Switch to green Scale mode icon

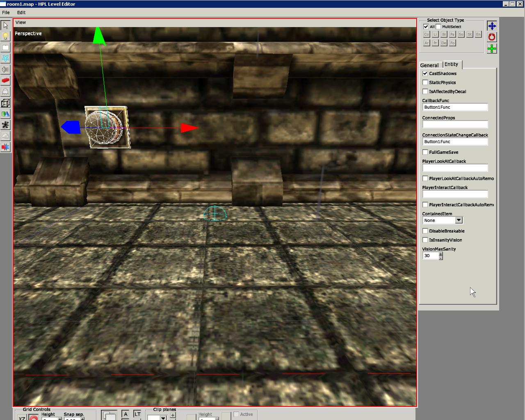492,49
